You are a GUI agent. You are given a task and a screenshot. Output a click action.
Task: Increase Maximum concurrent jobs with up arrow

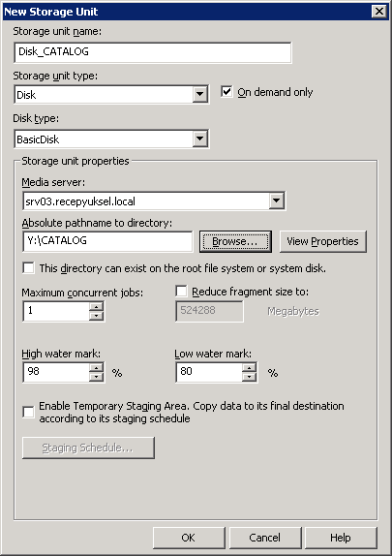[96, 307]
